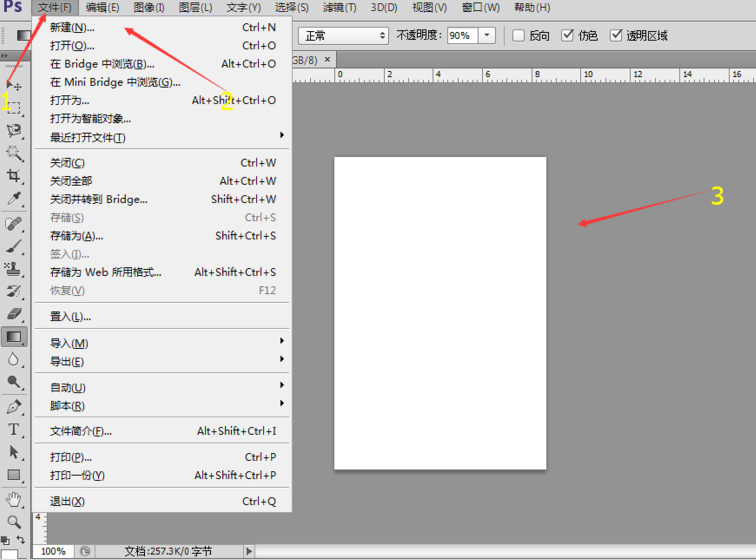Select the Hand tool
756x560 pixels.
click(x=14, y=499)
